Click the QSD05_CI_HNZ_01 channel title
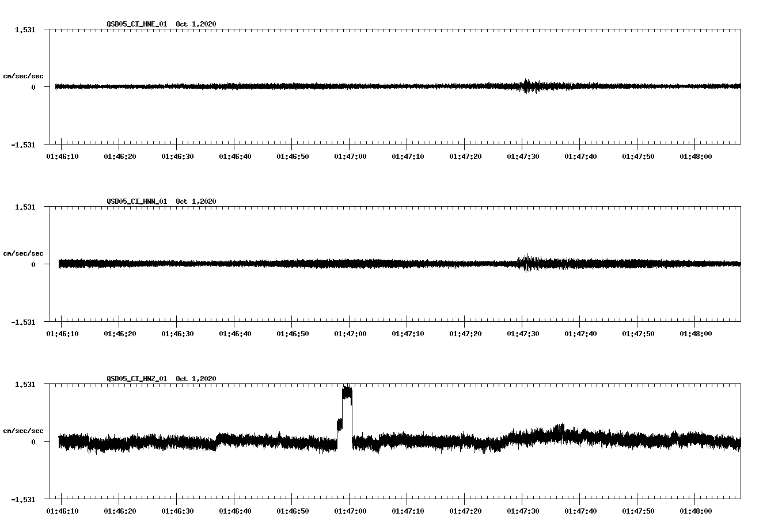This screenshot has height=532, width=782. [135, 378]
